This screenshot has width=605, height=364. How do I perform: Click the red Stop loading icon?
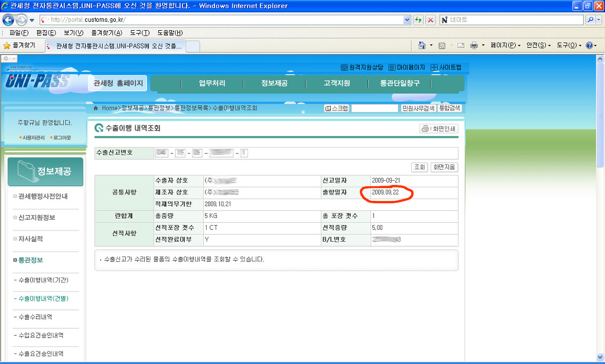coord(431,19)
